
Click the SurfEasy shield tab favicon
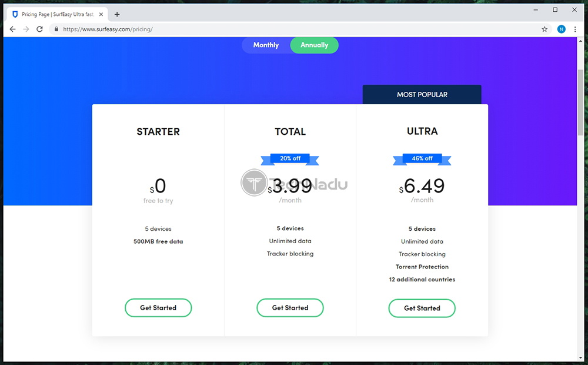(x=15, y=14)
